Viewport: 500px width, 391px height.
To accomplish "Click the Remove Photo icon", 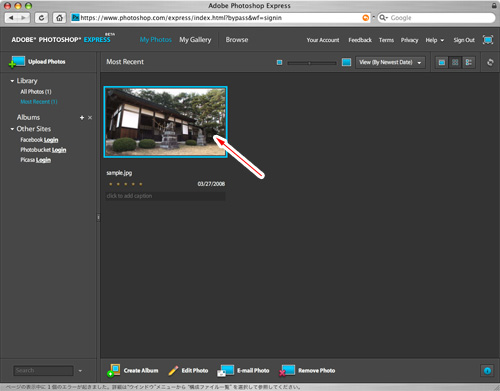I will (x=287, y=371).
